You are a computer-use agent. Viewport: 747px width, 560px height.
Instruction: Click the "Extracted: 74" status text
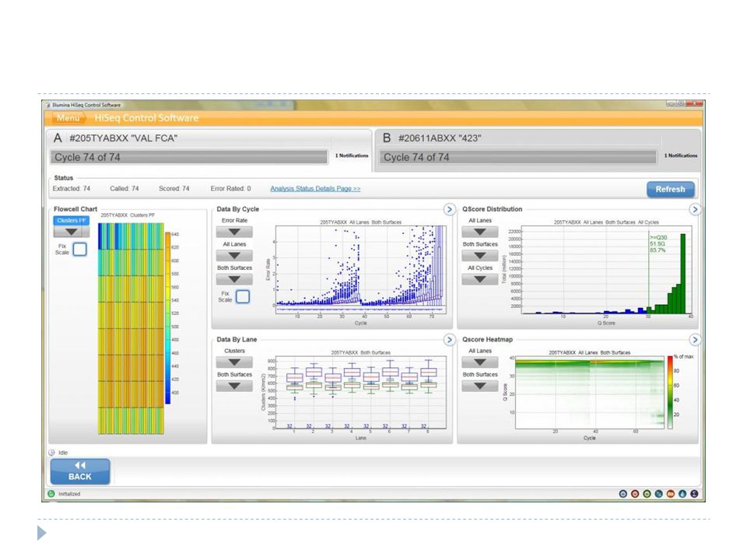[x=72, y=188]
